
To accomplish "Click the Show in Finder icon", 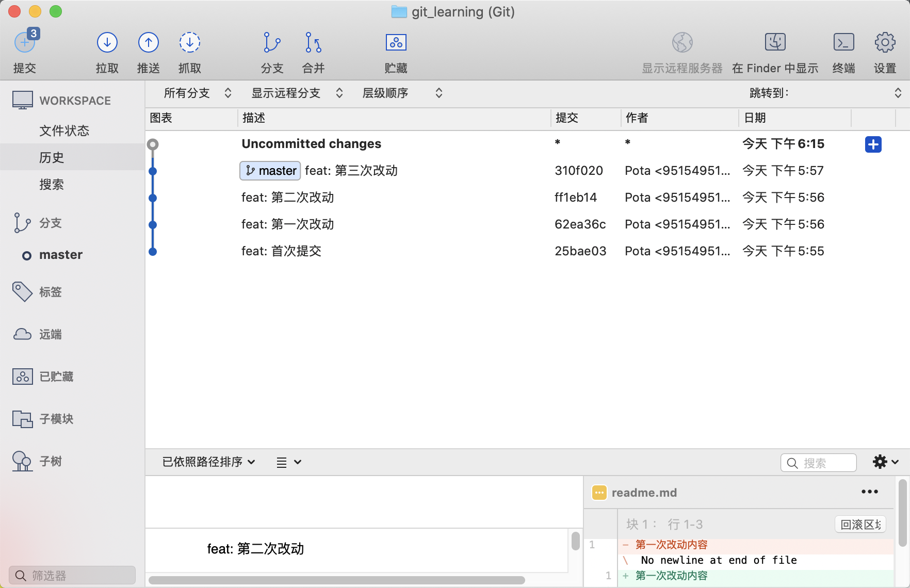I will coord(775,42).
